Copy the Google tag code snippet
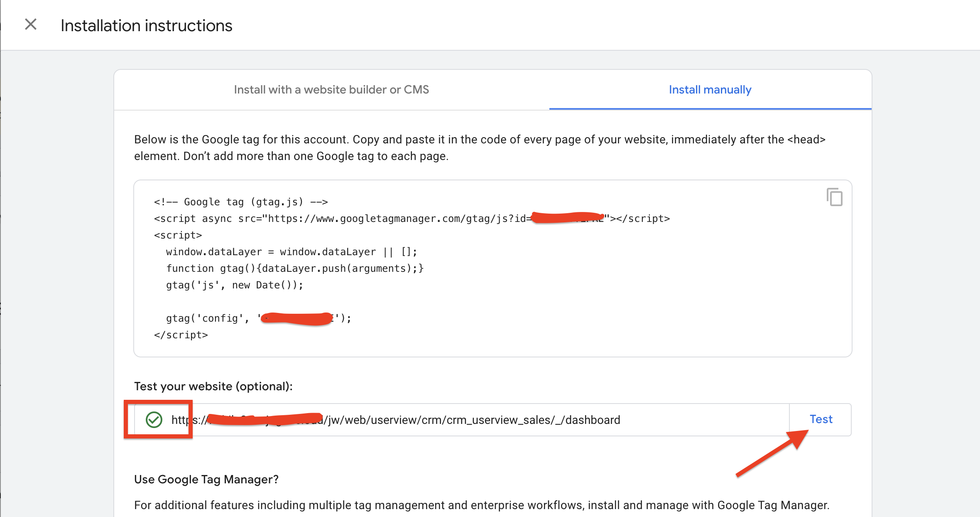The height and width of the screenshot is (517, 980). tap(834, 197)
